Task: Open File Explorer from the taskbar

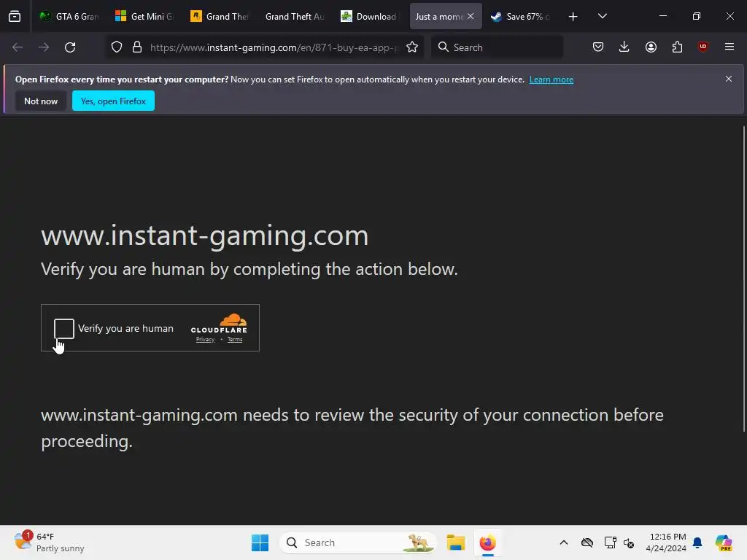Action: pos(456,542)
